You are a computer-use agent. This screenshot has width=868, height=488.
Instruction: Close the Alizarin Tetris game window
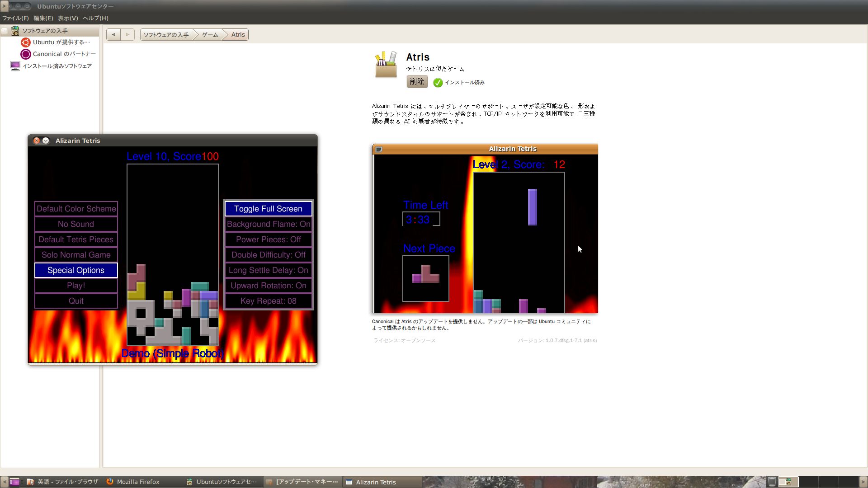coord(37,141)
